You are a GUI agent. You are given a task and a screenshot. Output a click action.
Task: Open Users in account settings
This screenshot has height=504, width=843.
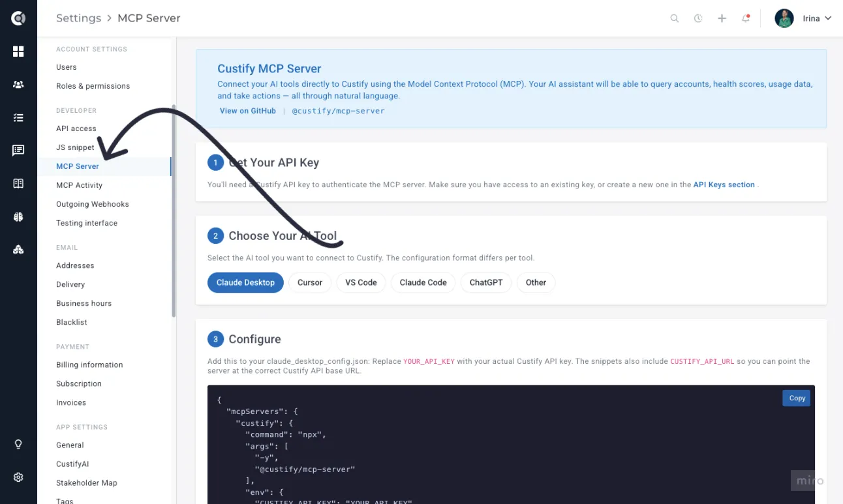(67, 67)
